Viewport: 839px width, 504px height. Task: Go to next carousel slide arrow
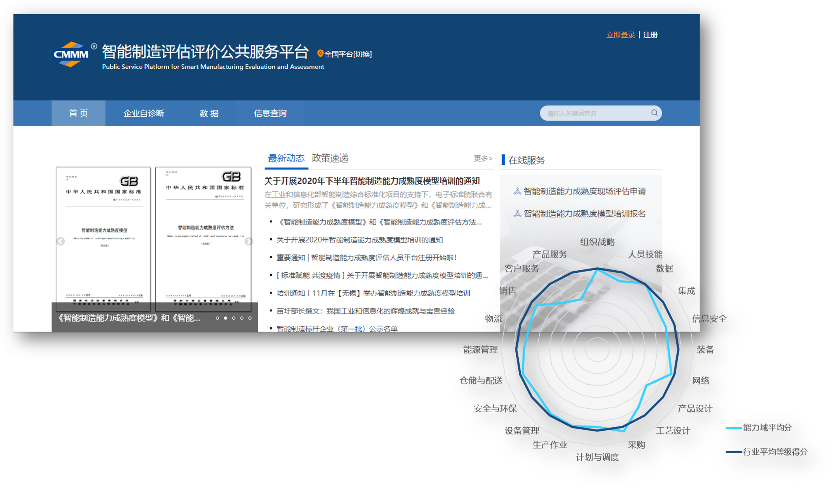(248, 241)
